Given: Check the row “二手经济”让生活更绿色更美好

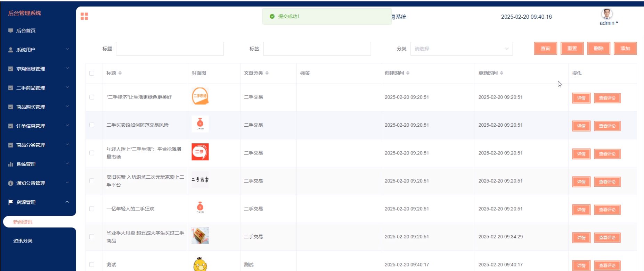Looking at the screenshot, I should (x=92, y=97).
